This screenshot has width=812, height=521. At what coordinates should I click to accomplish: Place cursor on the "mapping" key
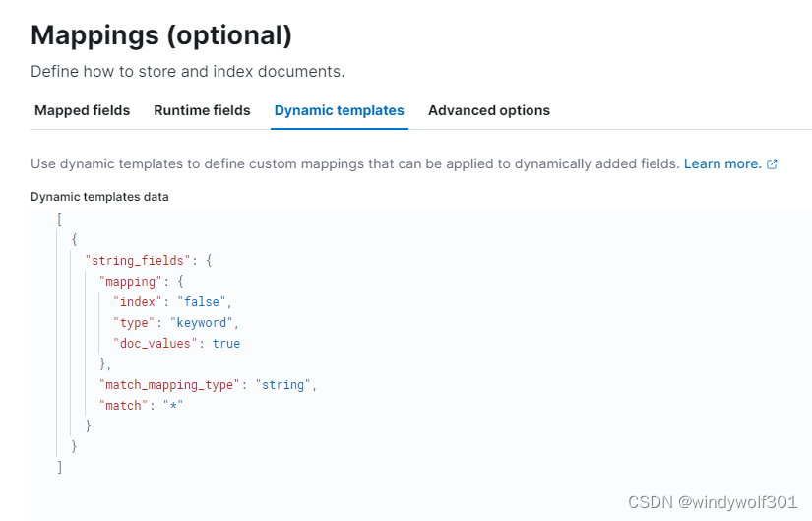click(131, 282)
